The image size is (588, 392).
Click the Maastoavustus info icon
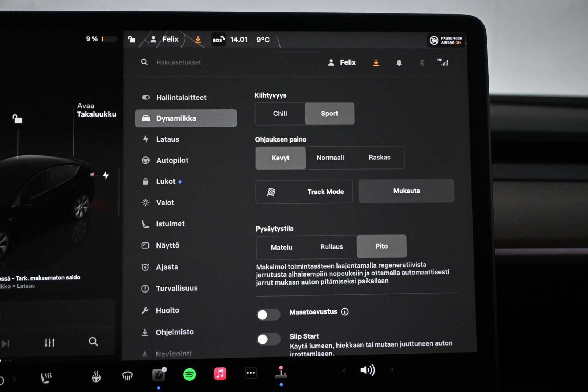coord(345,312)
